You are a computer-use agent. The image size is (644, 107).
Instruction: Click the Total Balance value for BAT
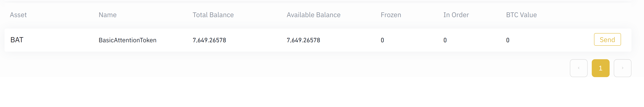pyautogui.click(x=209, y=40)
